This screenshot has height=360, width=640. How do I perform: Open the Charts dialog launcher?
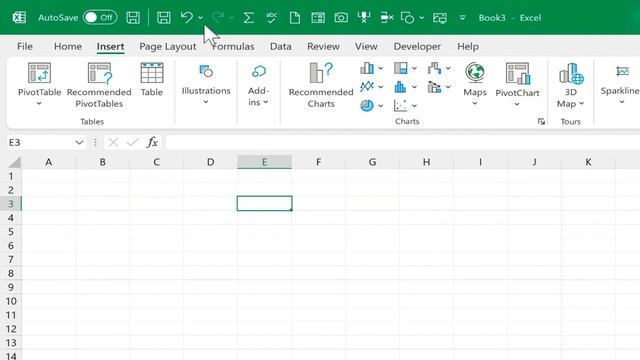tap(541, 122)
